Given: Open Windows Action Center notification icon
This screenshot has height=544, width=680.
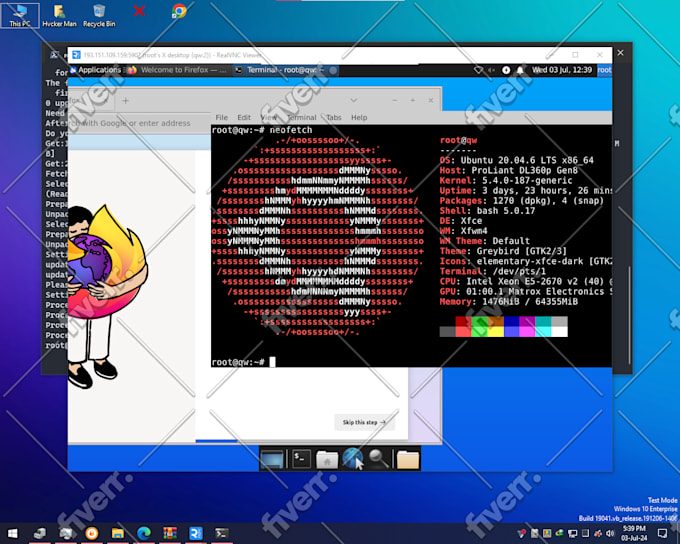Looking at the screenshot, I should pyautogui.click(x=662, y=533).
